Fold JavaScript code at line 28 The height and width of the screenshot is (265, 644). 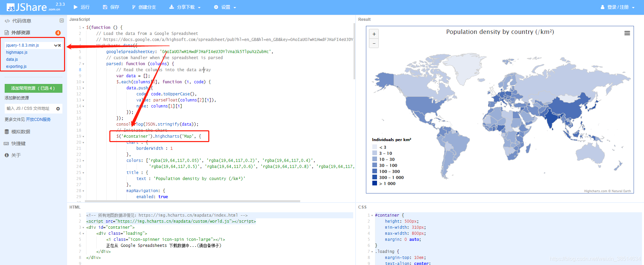coord(83,191)
